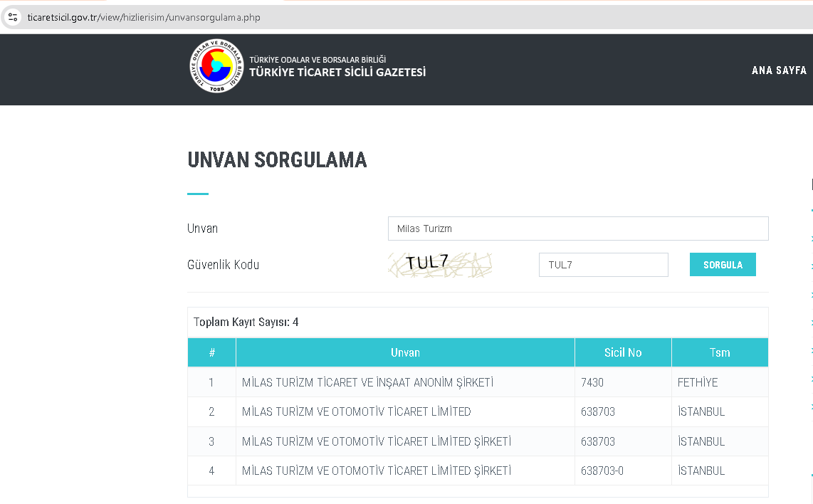Click the SORGULA button

[x=723, y=265]
